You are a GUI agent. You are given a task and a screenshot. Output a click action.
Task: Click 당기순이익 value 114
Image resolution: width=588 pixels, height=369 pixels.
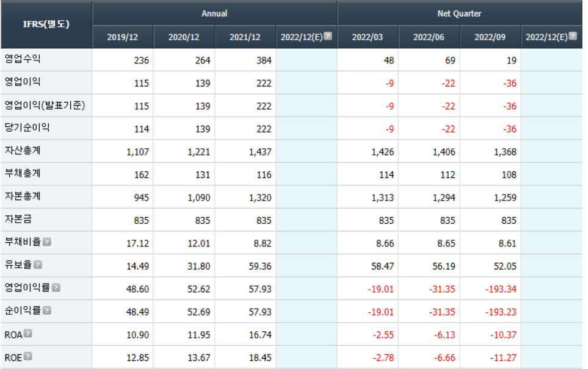pos(142,129)
